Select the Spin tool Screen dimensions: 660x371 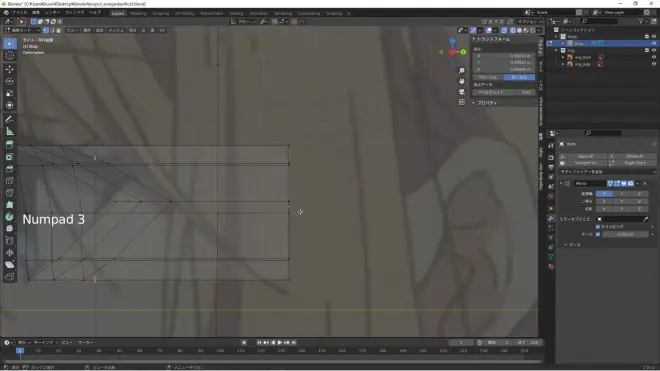10,217
